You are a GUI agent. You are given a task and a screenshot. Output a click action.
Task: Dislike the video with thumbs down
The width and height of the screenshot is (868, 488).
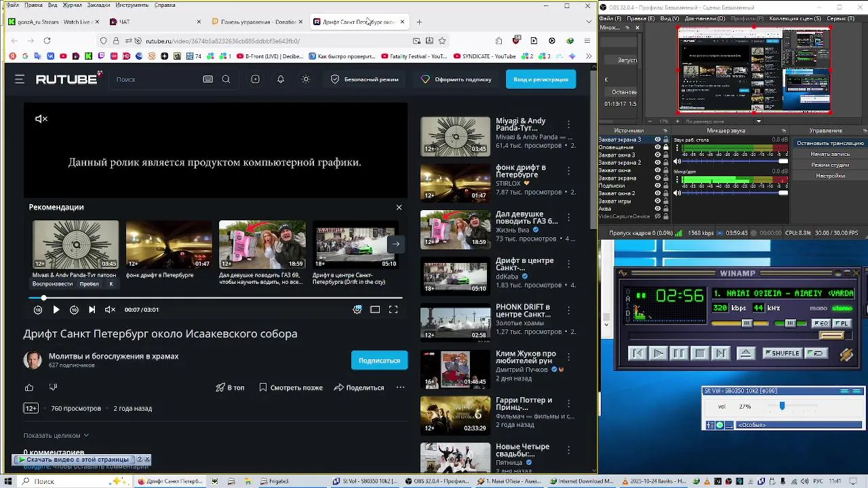click(x=53, y=388)
